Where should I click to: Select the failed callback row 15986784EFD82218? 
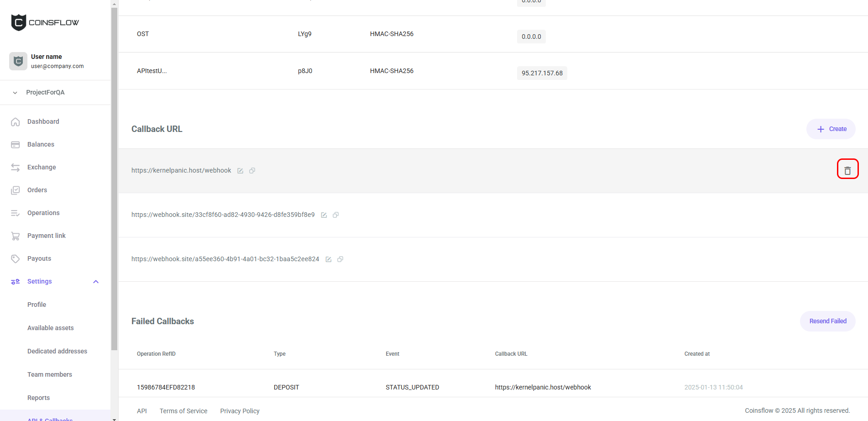click(x=166, y=387)
